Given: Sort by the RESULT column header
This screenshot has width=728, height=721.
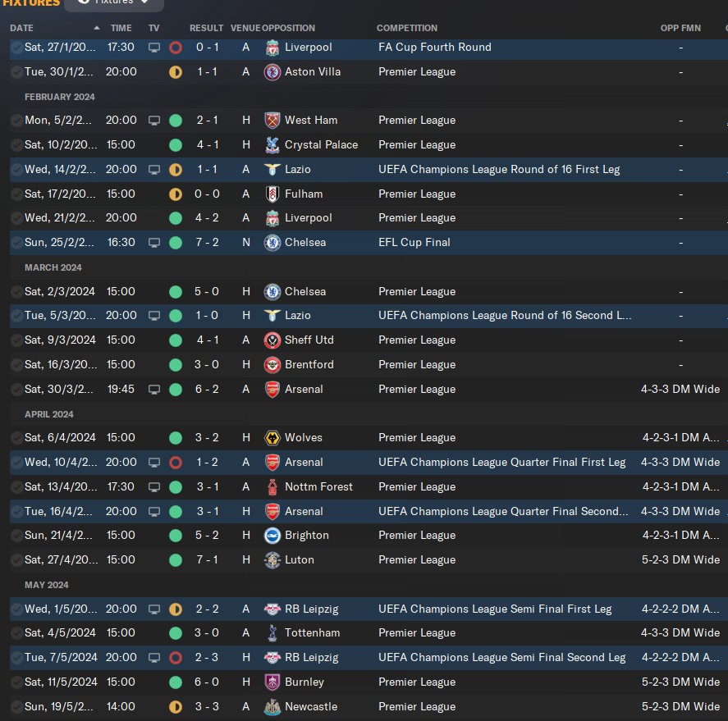Looking at the screenshot, I should 206,28.
